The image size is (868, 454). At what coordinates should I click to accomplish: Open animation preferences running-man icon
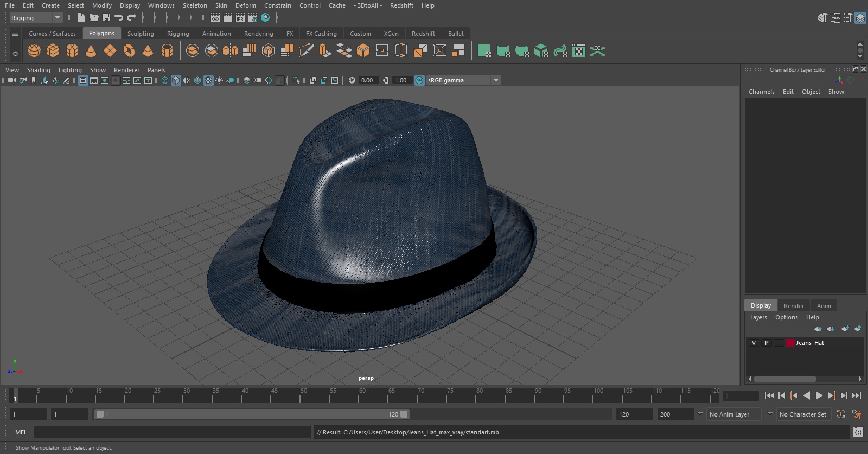coord(857,414)
